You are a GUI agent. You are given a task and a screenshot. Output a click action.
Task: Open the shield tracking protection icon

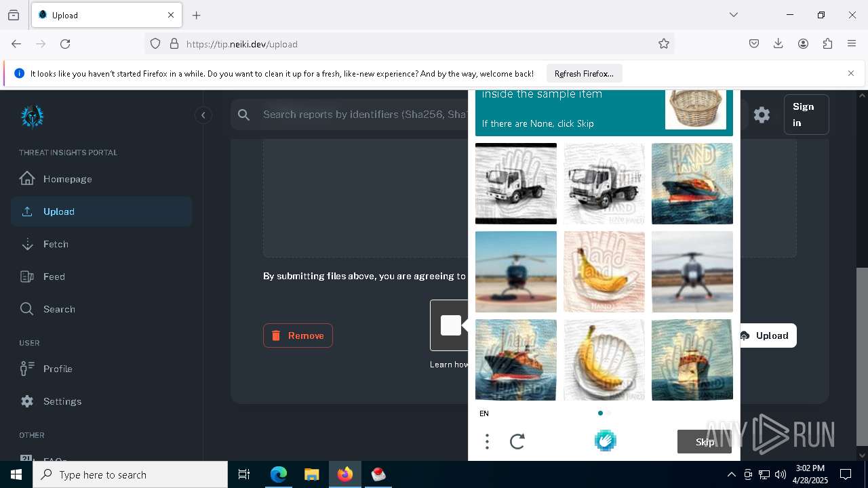click(155, 43)
